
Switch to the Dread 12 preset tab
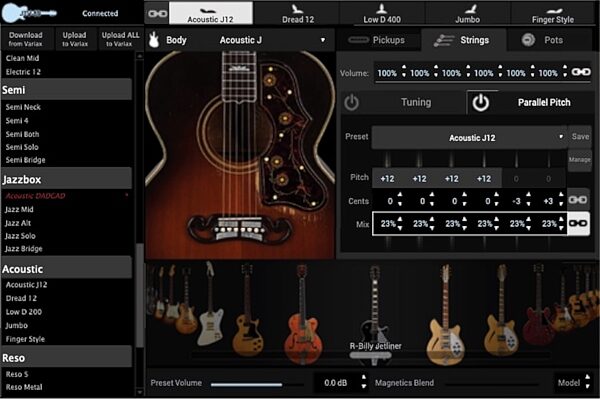point(298,14)
